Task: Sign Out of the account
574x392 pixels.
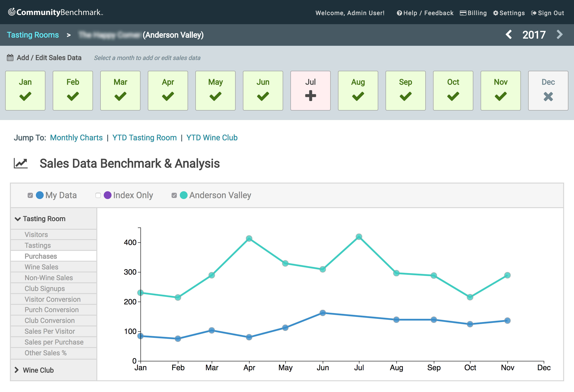Action: pos(548,13)
